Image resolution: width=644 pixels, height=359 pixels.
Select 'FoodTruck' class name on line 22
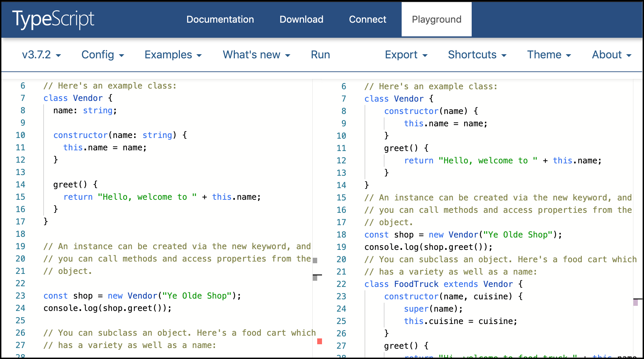click(416, 284)
